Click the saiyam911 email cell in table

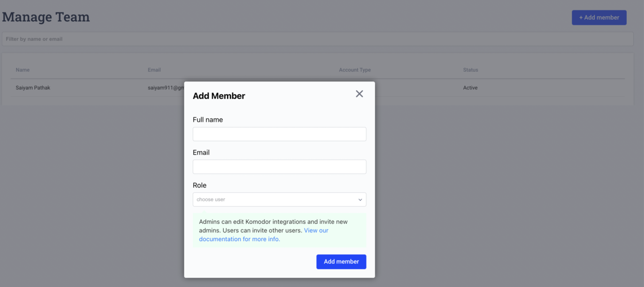click(166, 88)
